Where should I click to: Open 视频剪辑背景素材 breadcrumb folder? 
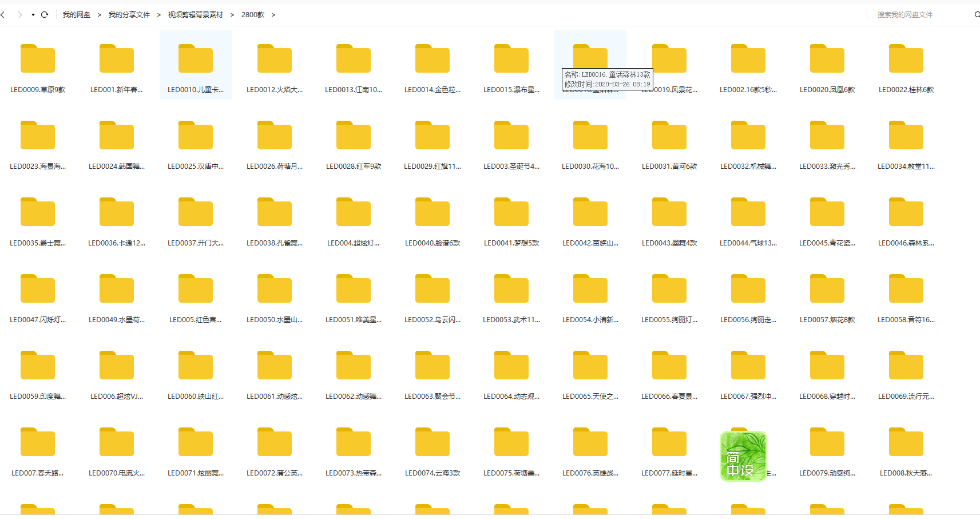[195, 15]
